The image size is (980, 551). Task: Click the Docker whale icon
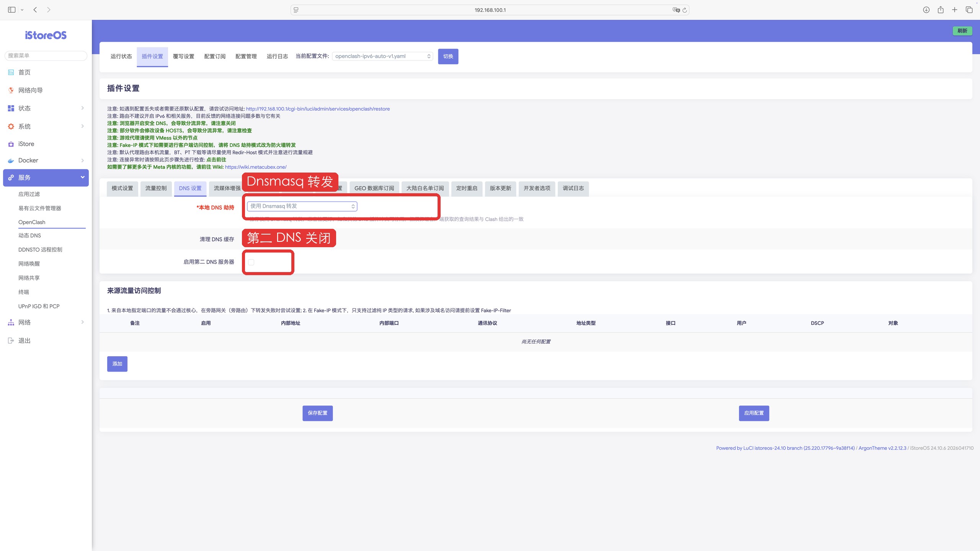pos(11,161)
